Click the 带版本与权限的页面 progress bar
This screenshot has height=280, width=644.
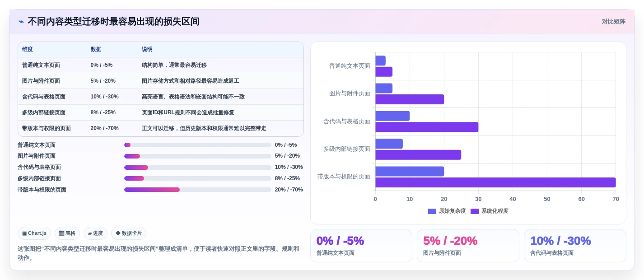tap(198, 190)
